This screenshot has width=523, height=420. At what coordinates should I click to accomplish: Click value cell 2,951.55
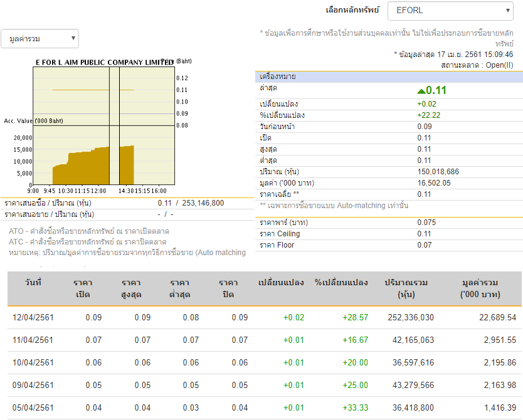pyautogui.click(x=500, y=340)
